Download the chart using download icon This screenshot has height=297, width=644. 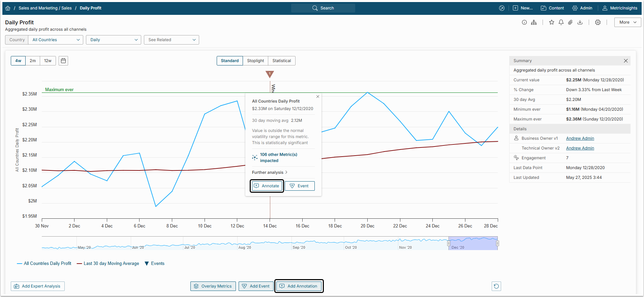pyautogui.click(x=580, y=22)
